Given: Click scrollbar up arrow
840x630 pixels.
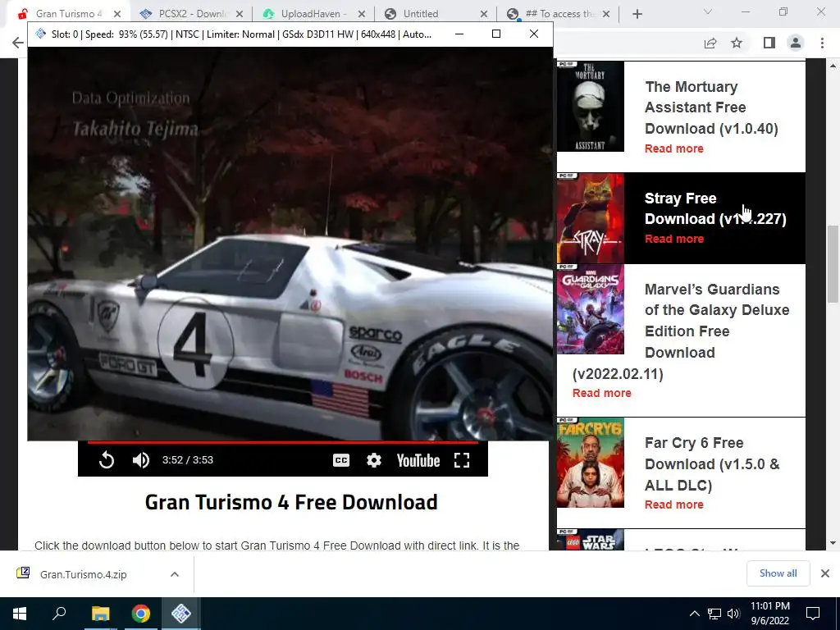Looking at the screenshot, I should click(x=833, y=66).
